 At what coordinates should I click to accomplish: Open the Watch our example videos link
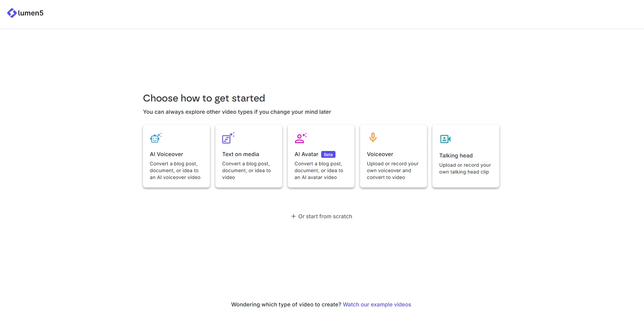click(377, 305)
